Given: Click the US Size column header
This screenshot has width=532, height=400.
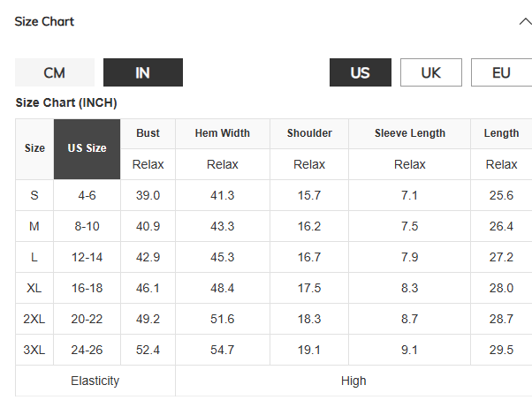Looking at the screenshot, I should (87, 149).
